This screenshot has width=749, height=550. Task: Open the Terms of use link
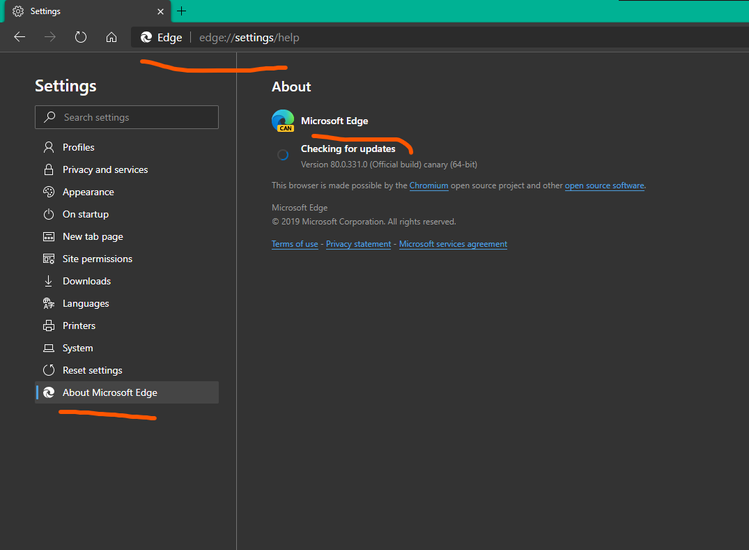(x=295, y=244)
